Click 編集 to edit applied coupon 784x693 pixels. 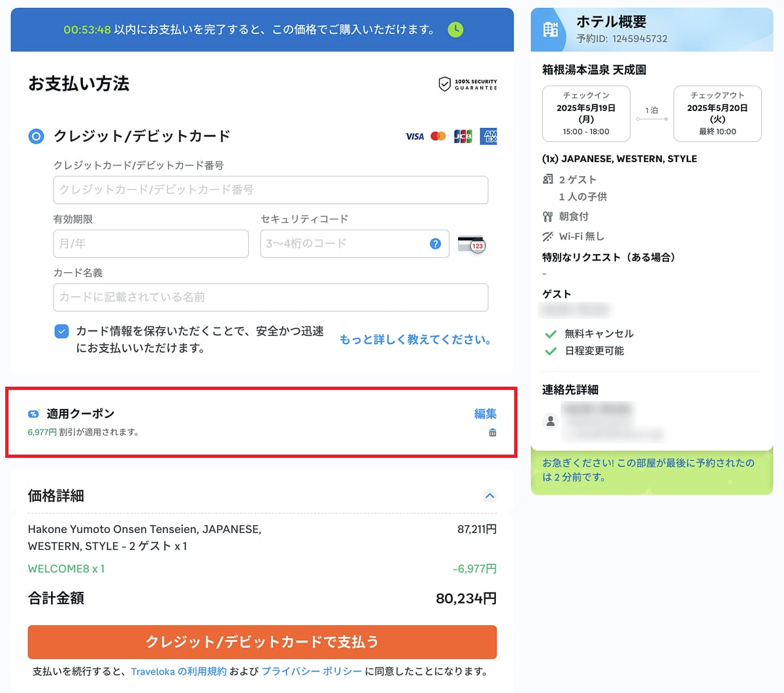(x=485, y=413)
